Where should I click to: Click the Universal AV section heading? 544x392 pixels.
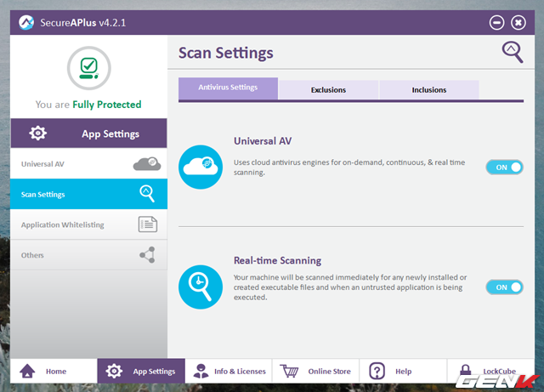(x=263, y=141)
